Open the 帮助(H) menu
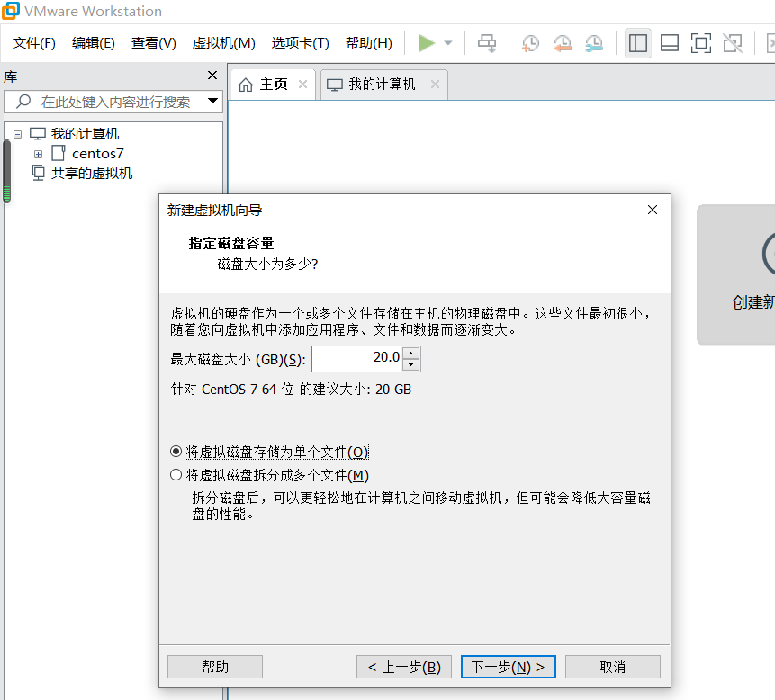 369,43
